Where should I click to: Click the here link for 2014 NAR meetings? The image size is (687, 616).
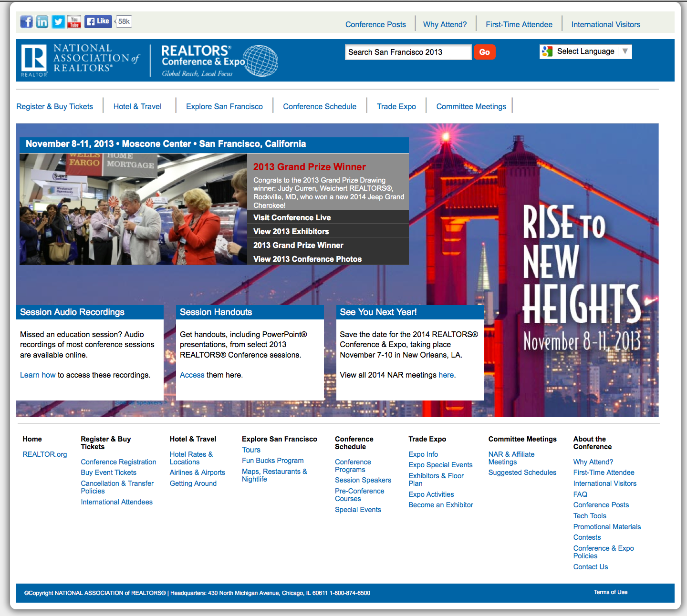pos(446,375)
